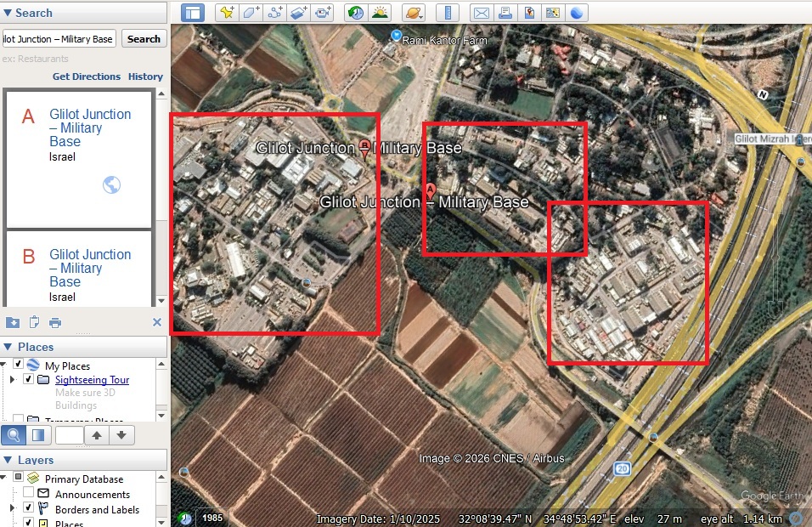This screenshot has width=812, height=527.
Task: Click the Email envelope toolbar icon
Action: coord(482,13)
